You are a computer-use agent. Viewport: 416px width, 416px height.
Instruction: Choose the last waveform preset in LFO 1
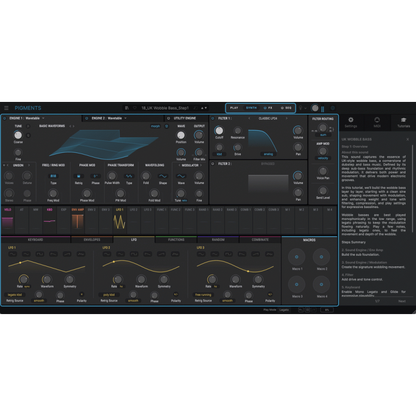(x=81, y=254)
